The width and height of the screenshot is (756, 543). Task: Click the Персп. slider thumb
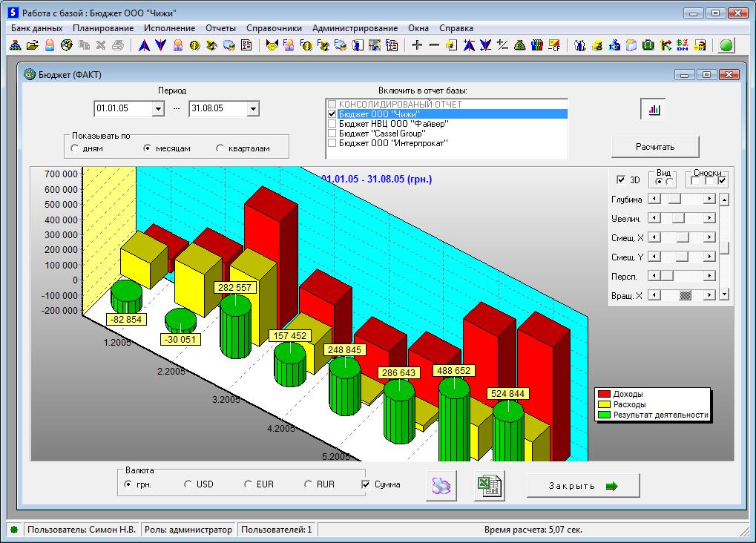click(667, 276)
